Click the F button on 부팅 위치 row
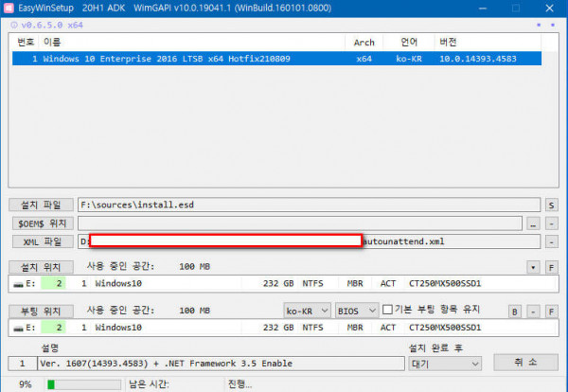568x392 pixels. [551, 312]
